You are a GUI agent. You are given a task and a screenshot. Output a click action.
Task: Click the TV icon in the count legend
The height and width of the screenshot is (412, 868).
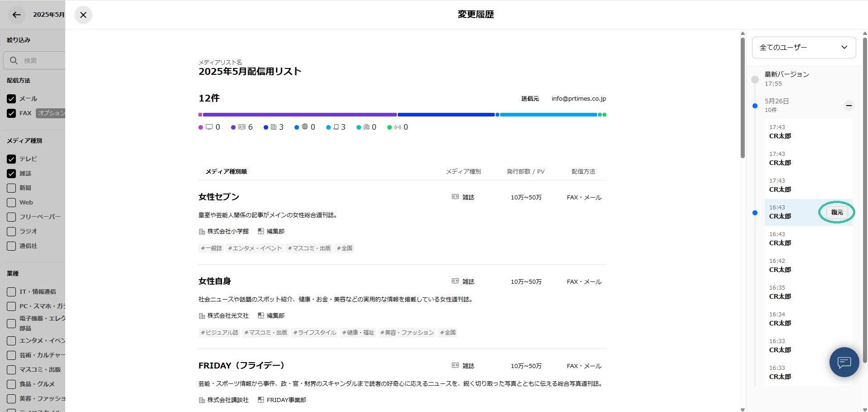[x=209, y=127]
